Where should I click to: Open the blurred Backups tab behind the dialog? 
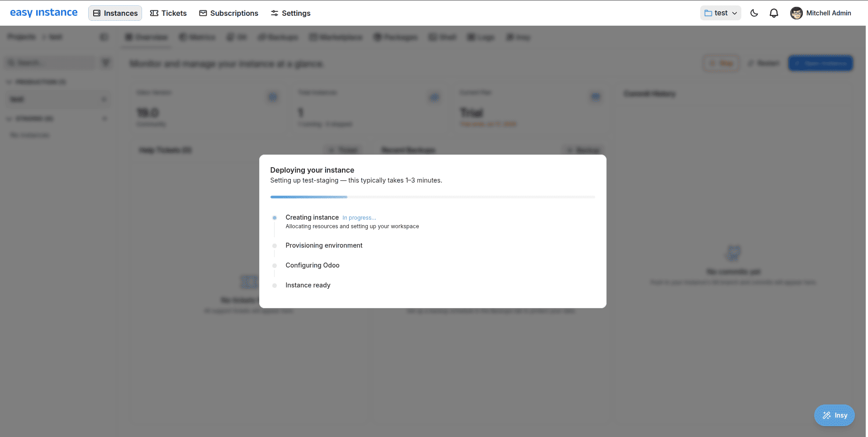tap(278, 37)
